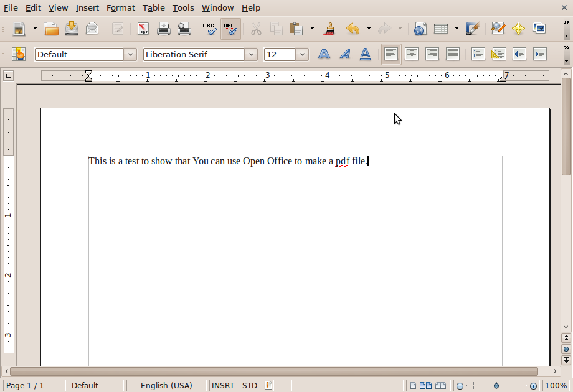Click the Insert Table icon
573x392 pixels.
tap(441, 29)
